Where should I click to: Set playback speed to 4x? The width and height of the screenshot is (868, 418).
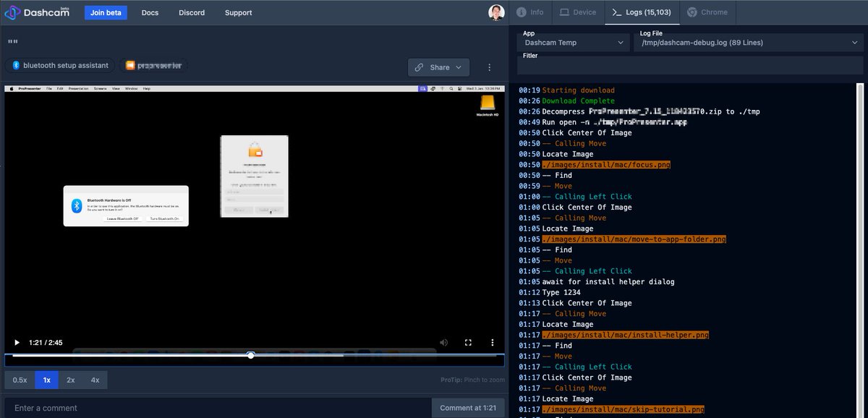tap(95, 380)
